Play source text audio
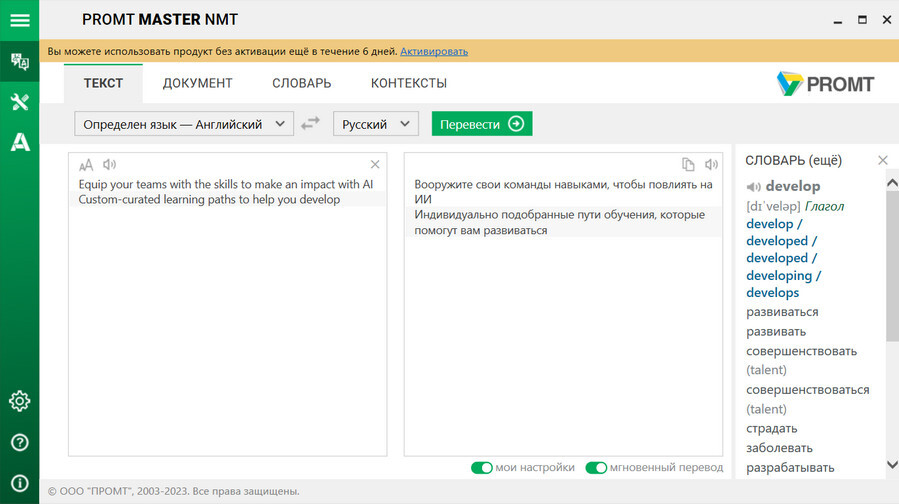 tap(109, 165)
